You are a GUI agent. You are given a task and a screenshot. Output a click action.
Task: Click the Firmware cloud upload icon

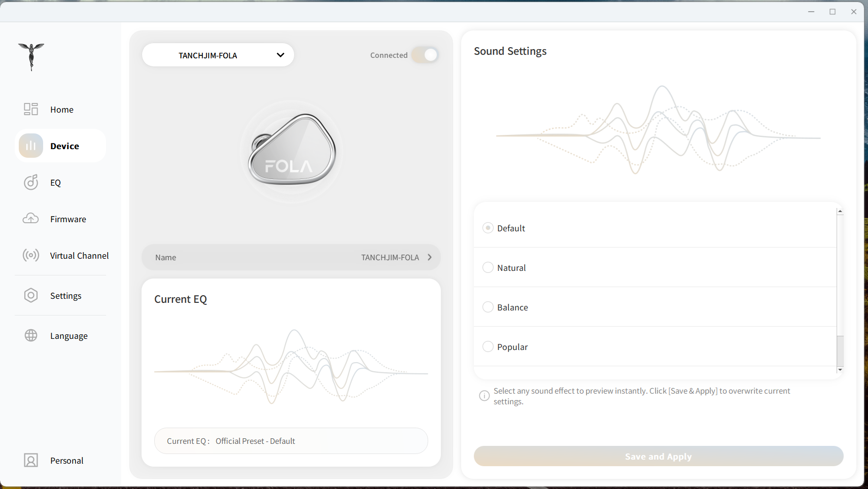[x=31, y=219]
